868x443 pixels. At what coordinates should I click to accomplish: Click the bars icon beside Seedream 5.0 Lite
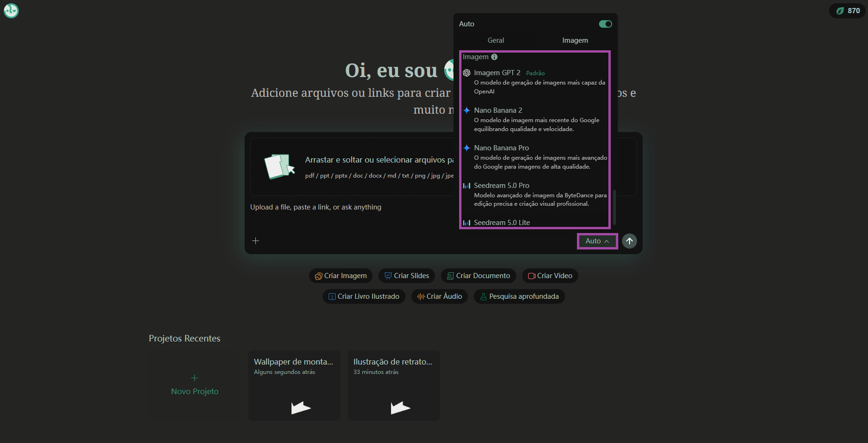point(467,223)
